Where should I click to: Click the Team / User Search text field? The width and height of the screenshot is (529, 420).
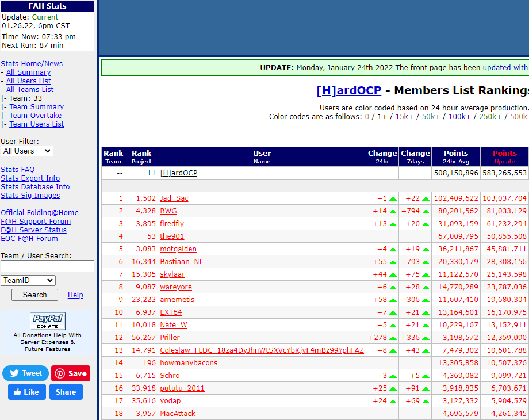pyautogui.click(x=47, y=266)
